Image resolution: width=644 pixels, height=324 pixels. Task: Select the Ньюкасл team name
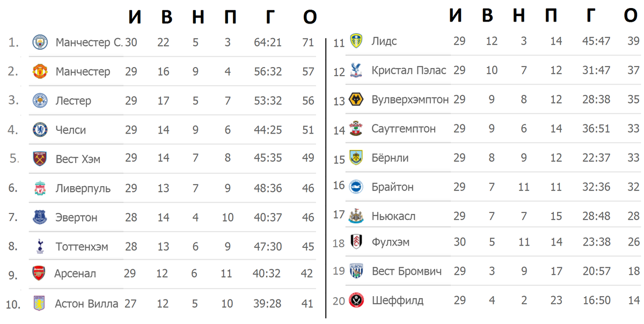393,216
